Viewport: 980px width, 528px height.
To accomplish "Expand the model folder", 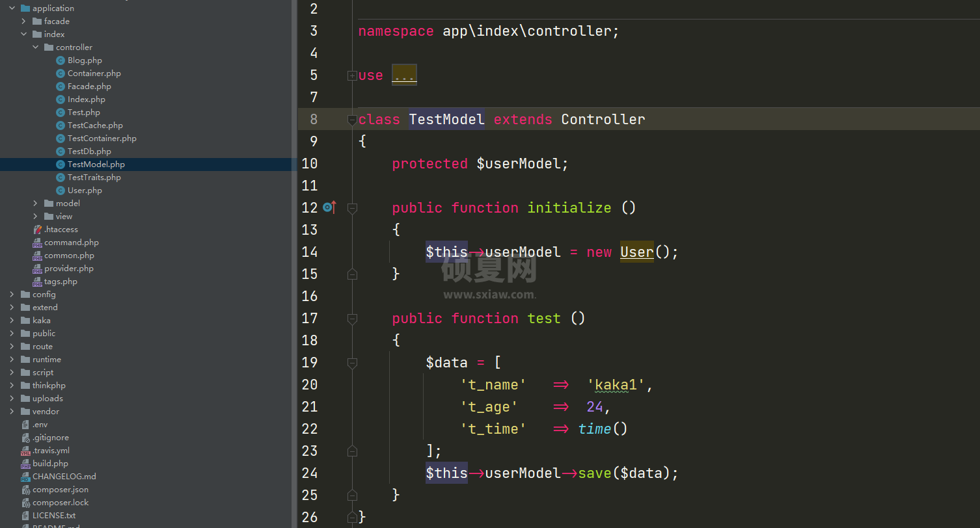I will click(x=35, y=204).
